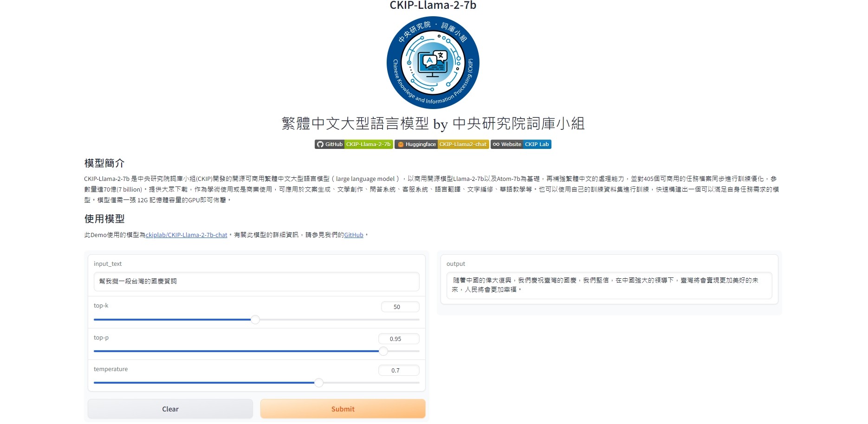The image size is (868, 424).
Task: Click the orange Submit button
Action: click(x=343, y=409)
